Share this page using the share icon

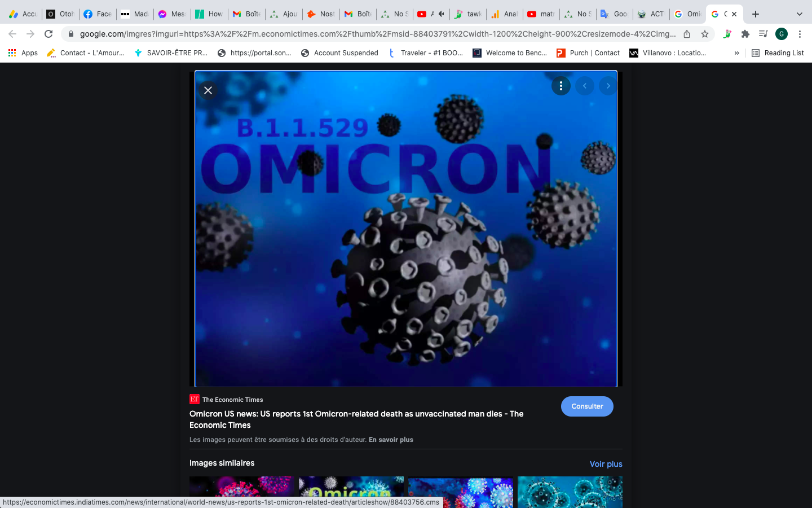(x=687, y=34)
